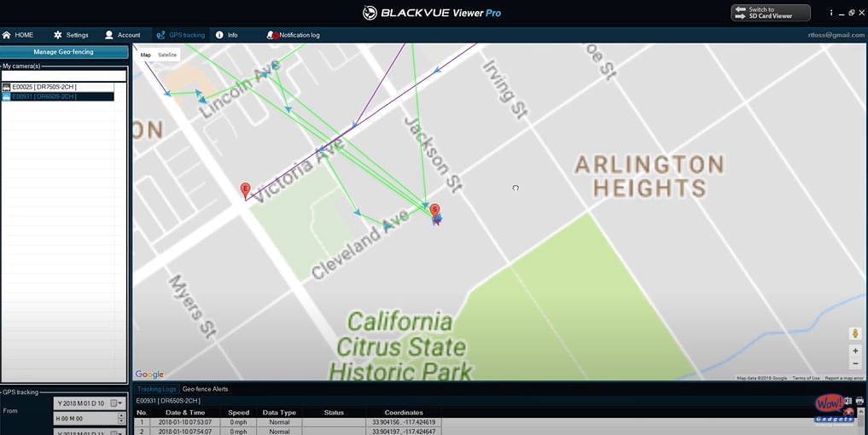Open the Info tab
868x435 pixels.
(226, 35)
